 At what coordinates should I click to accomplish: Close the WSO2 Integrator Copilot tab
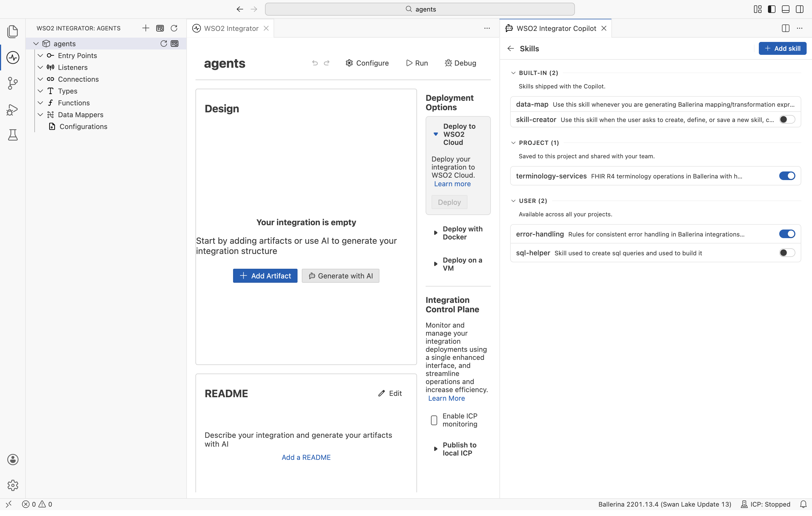click(x=604, y=28)
